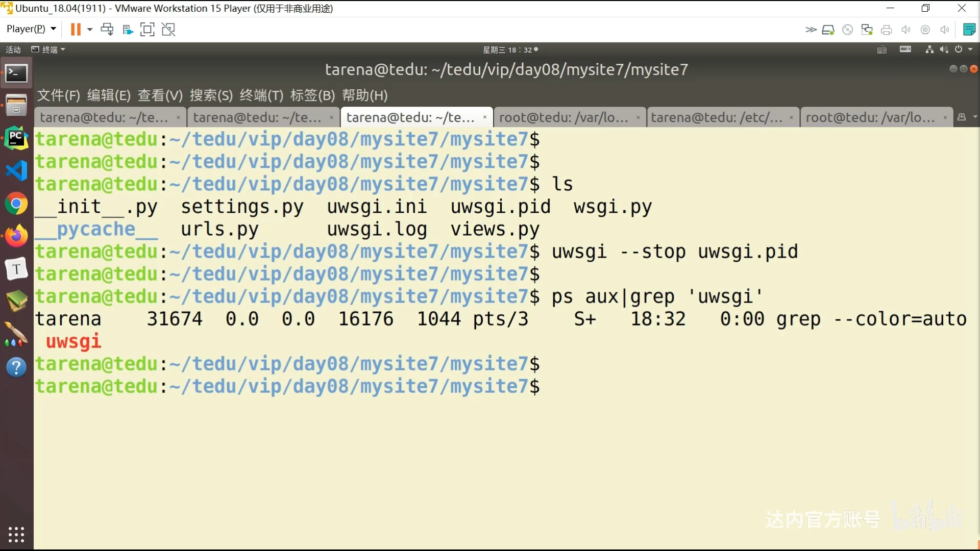
Task: Expand the dropdown arrow beside pause button
Action: click(90, 29)
